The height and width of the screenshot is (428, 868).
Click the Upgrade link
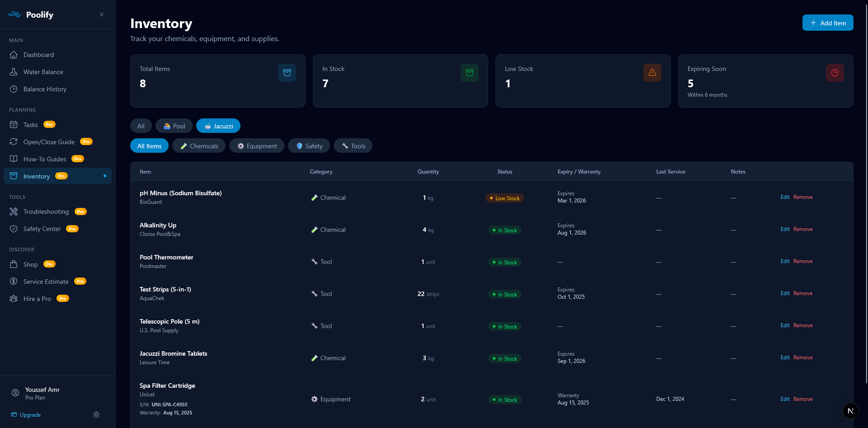pos(26,415)
